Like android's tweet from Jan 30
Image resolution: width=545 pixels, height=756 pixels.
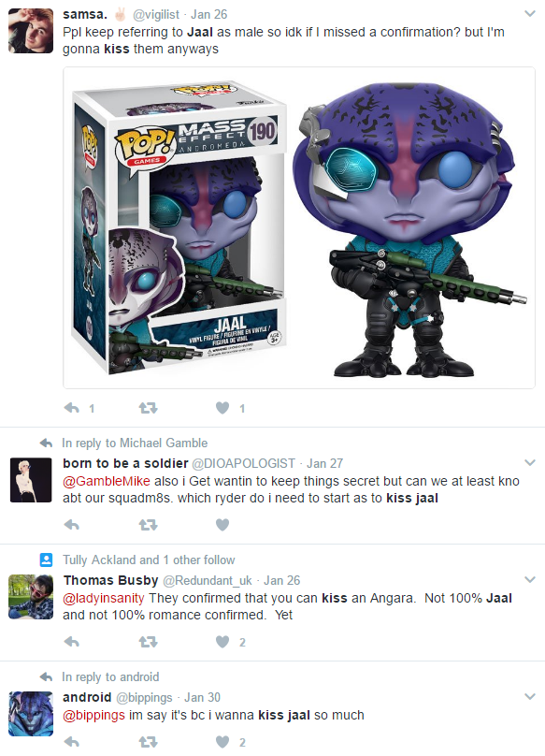pyautogui.click(x=222, y=742)
